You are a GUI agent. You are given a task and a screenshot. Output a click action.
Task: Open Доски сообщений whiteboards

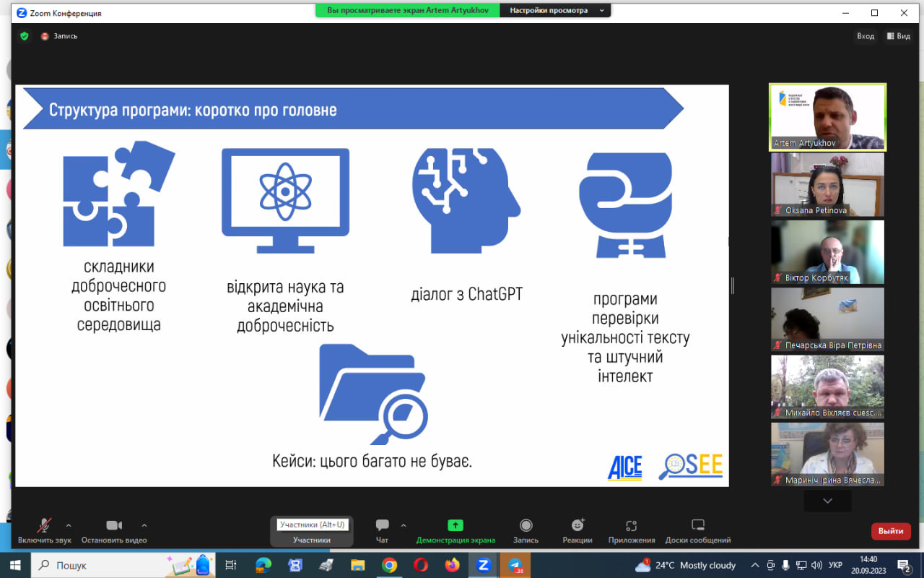(x=698, y=530)
